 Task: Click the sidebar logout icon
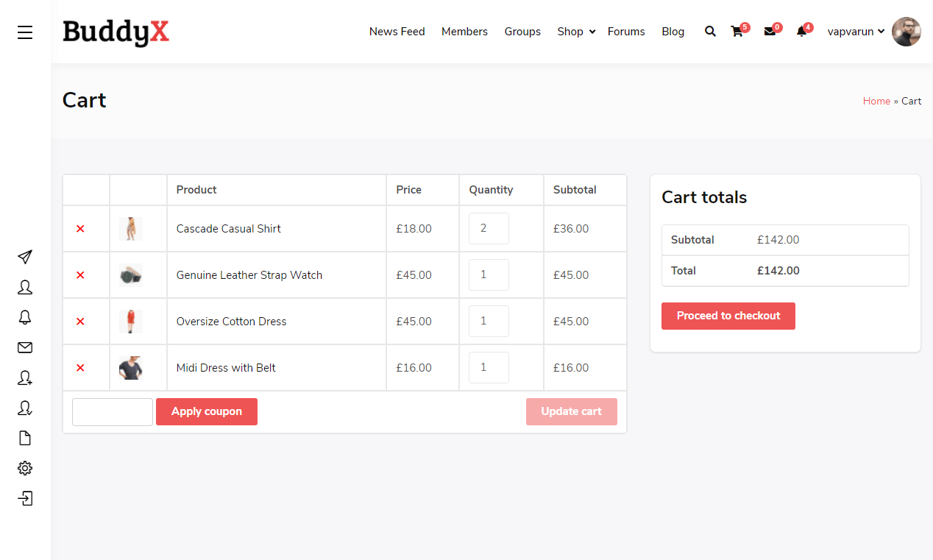tap(25, 498)
